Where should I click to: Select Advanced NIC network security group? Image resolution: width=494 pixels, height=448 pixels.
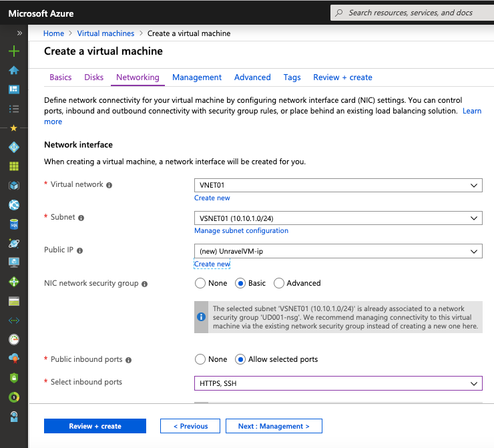279,283
